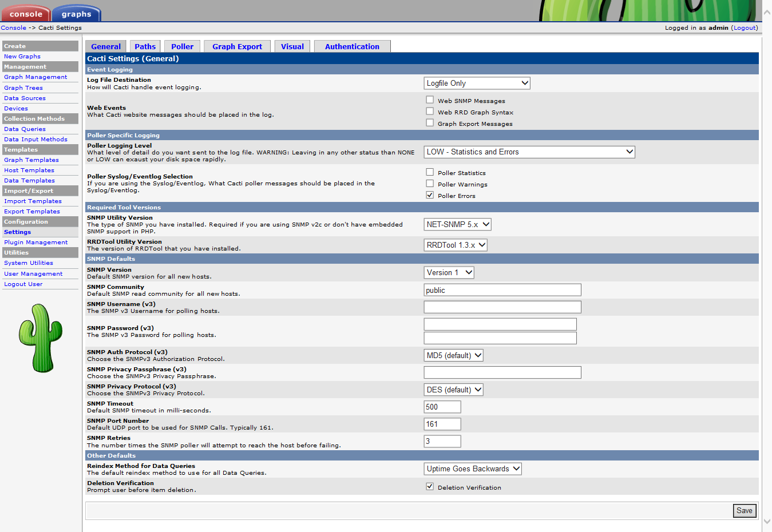Click Logout User in sidebar
The height and width of the screenshot is (532, 772).
[x=23, y=284]
